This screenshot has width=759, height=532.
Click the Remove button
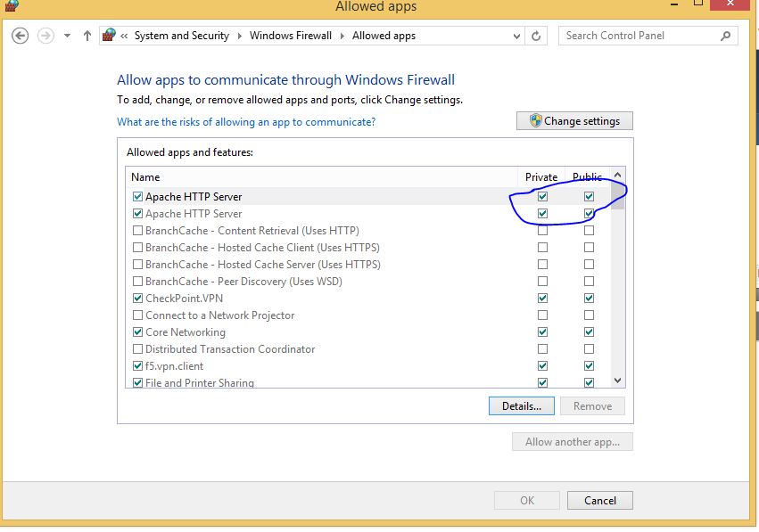coord(592,406)
